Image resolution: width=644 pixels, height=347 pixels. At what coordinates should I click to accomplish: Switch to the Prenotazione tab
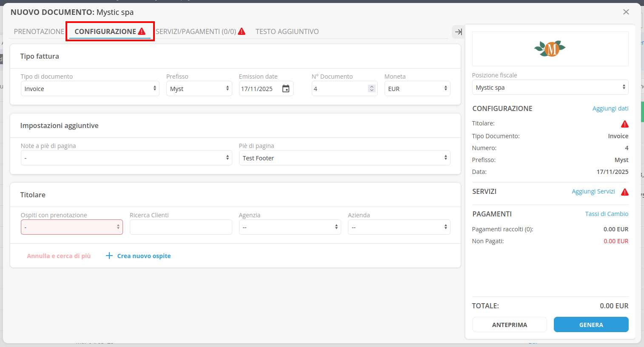tap(39, 31)
